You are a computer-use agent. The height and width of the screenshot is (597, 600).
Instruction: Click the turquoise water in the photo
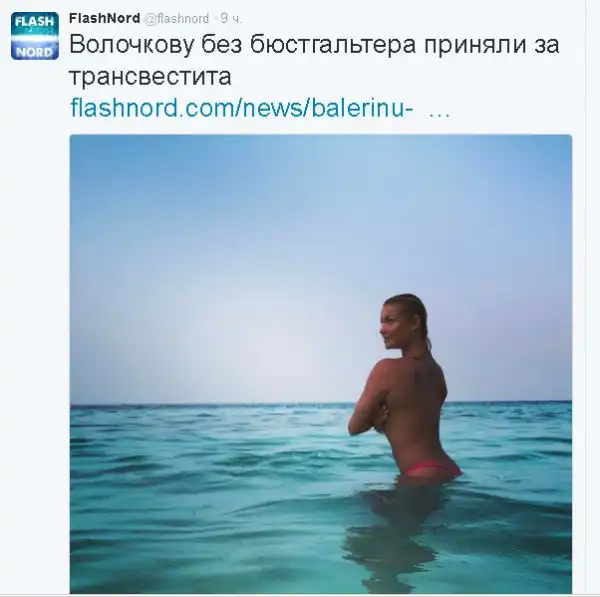tap(210, 498)
